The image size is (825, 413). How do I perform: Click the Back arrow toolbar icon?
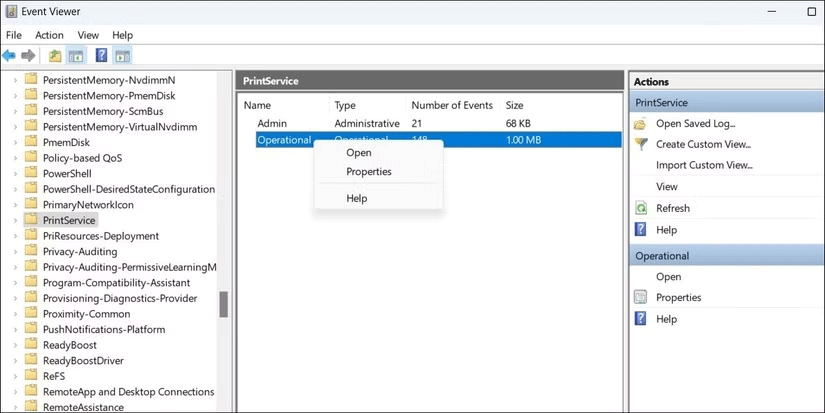click(x=9, y=56)
